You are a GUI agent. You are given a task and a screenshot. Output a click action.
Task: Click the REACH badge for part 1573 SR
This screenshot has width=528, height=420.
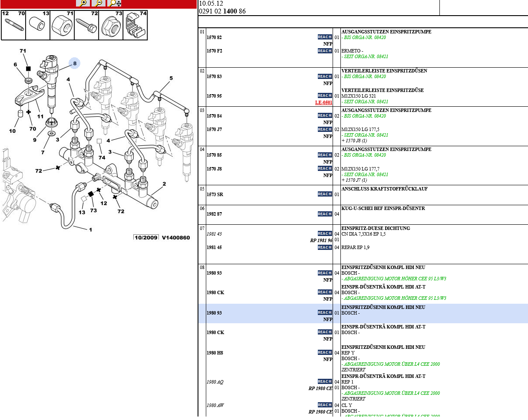pyautogui.click(x=325, y=194)
